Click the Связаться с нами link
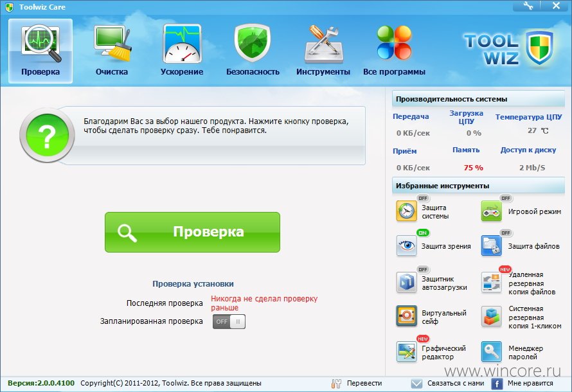572x392 pixels. (456, 383)
